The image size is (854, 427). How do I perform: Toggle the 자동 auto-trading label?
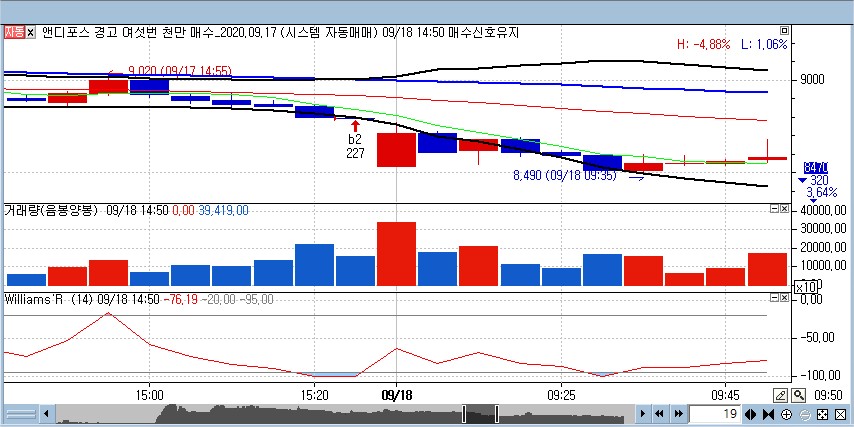(14, 32)
